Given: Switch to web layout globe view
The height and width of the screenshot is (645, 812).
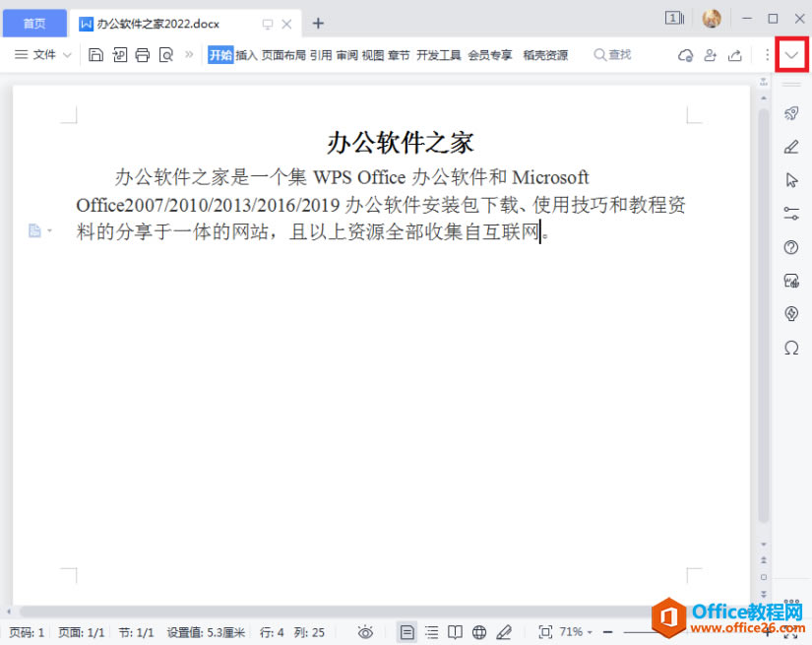Looking at the screenshot, I should click(479, 632).
